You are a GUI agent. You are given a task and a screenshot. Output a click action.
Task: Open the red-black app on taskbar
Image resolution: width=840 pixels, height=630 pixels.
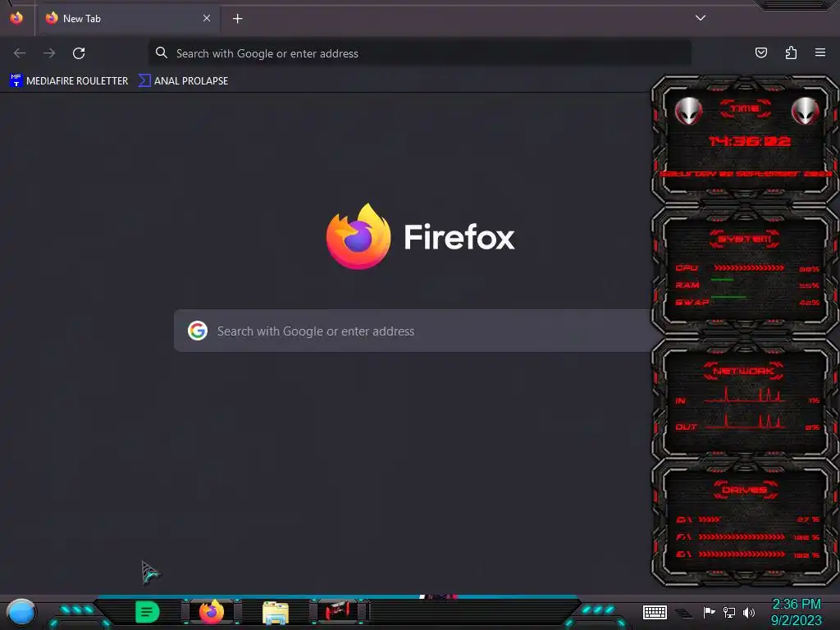click(x=337, y=611)
